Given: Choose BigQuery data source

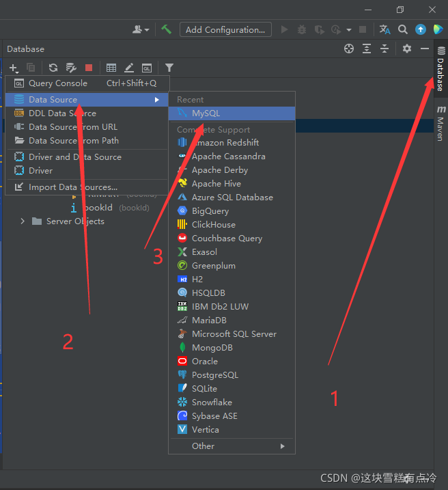Looking at the screenshot, I should pos(232,211).
